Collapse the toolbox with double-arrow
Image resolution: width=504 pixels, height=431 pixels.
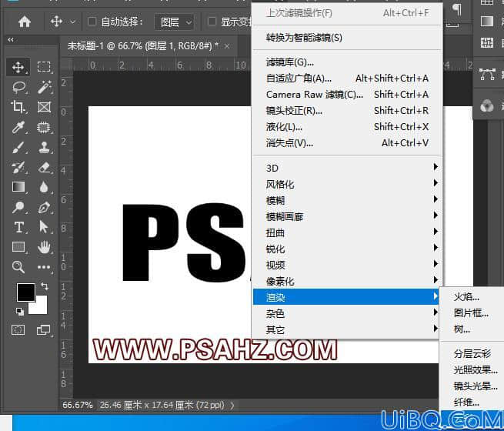11,39
